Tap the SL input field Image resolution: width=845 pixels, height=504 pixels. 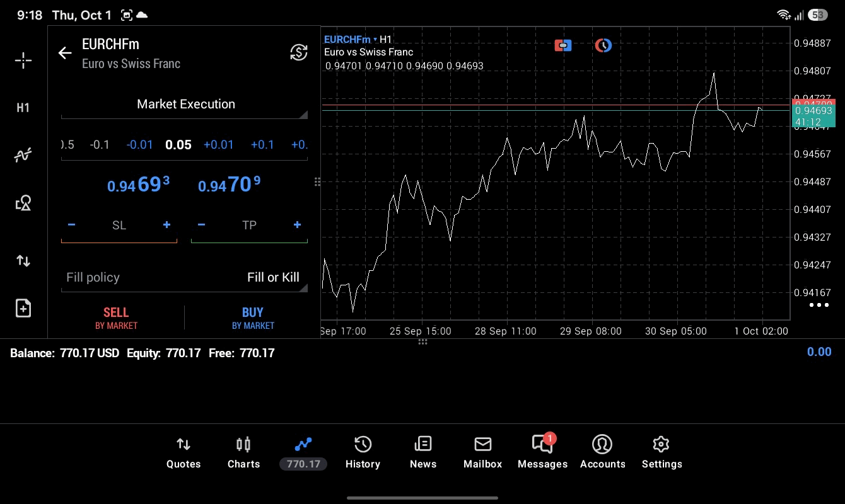pos(119,225)
